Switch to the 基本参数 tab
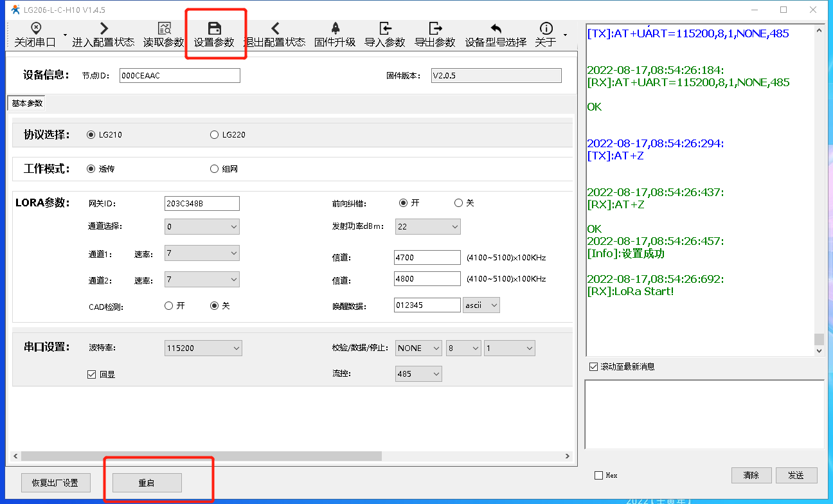This screenshot has height=504, width=833. (x=27, y=104)
